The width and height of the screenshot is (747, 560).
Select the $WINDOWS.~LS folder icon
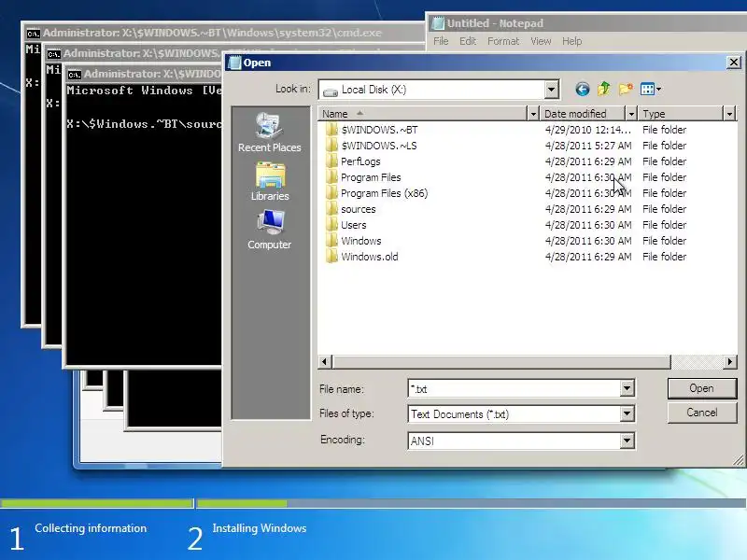[332, 146]
